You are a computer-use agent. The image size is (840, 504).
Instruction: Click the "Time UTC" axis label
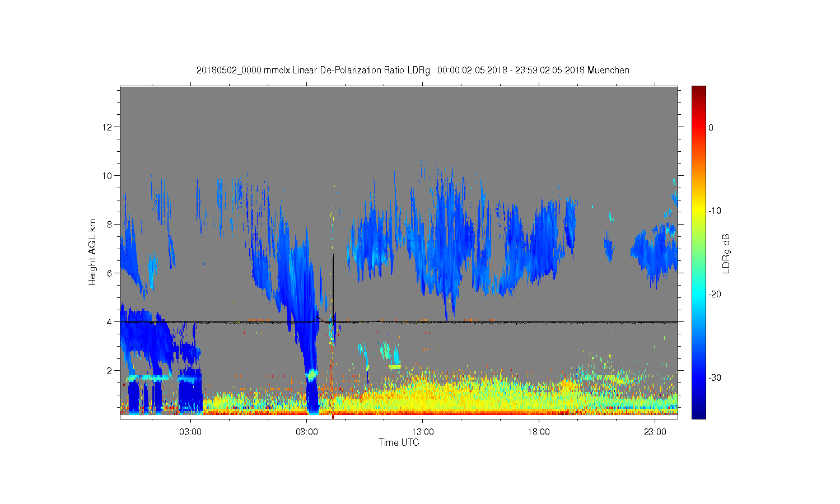(399, 442)
